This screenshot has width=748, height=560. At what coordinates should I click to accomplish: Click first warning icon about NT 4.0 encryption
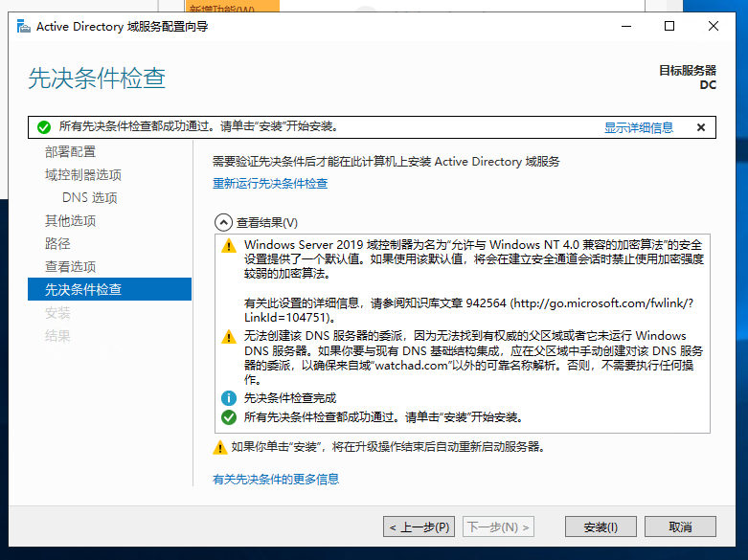point(228,246)
